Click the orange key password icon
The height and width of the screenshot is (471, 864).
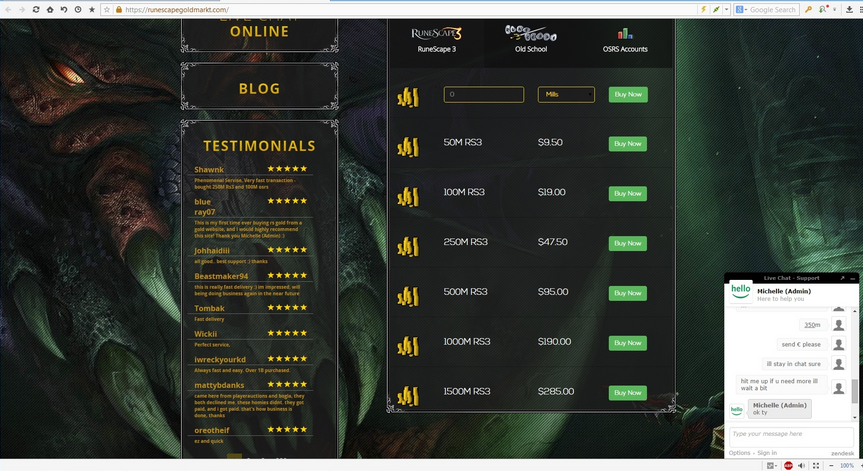pyautogui.click(x=808, y=9)
